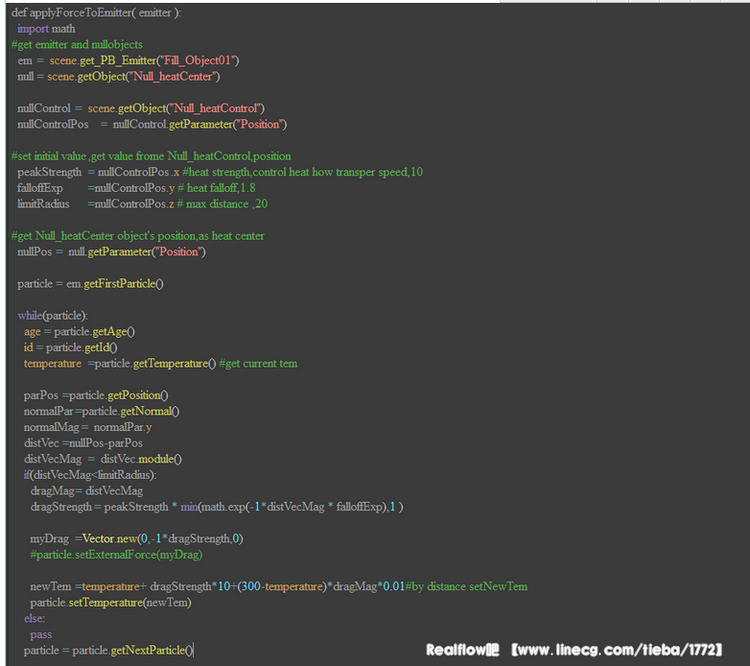Click the 'normalPar=particle.getNormal()' line
The height and width of the screenshot is (666, 750).
[x=102, y=411]
